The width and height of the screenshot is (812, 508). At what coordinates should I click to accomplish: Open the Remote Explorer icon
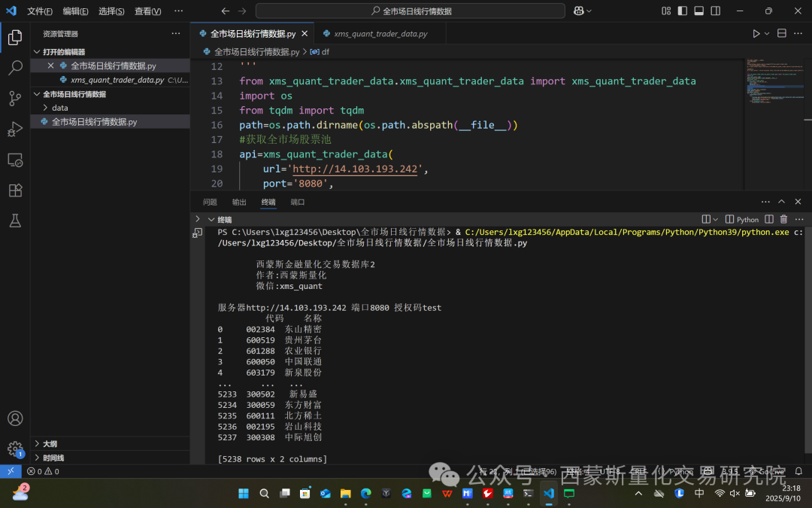pyautogui.click(x=15, y=160)
